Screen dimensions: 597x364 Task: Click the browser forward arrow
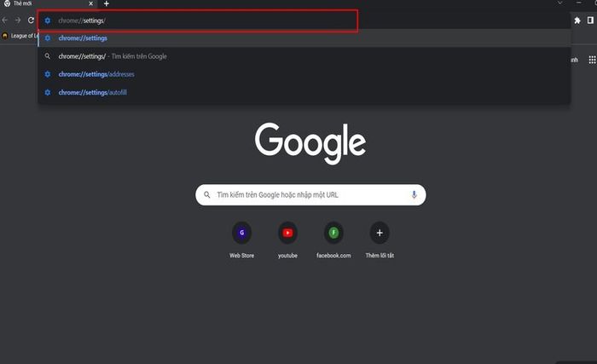coord(18,20)
